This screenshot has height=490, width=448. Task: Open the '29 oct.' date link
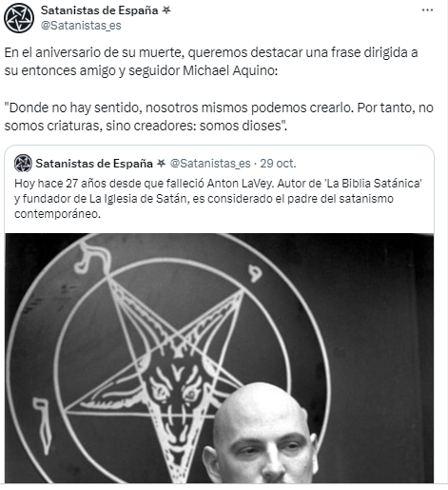click(278, 164)
